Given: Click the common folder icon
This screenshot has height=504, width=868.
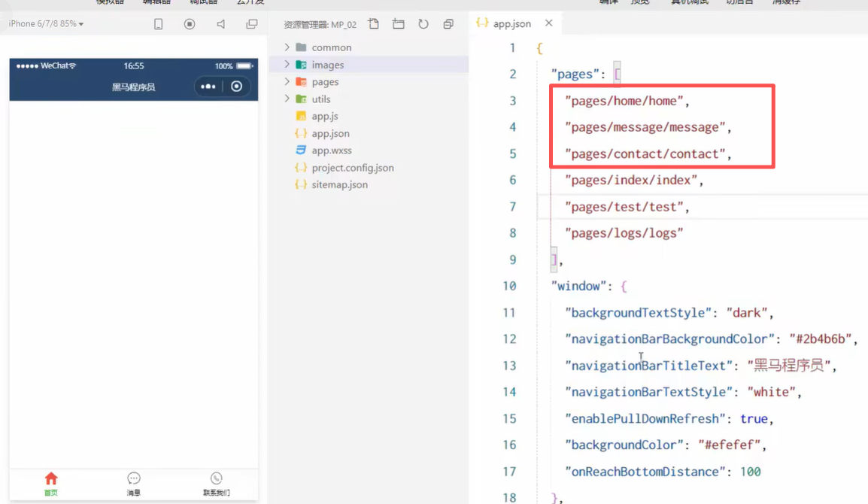Looking at the screenshot, I should pyautogui.click(x=301, y=47).
